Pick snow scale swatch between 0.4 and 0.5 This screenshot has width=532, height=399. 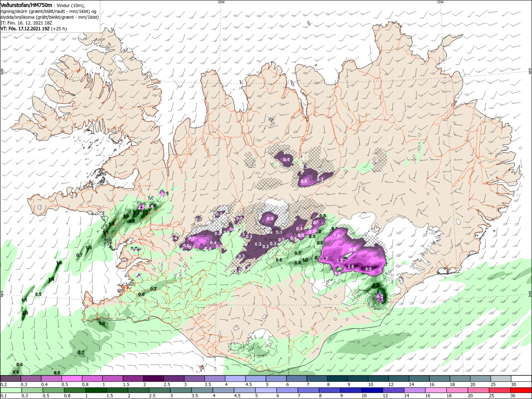tap(51, 378)
